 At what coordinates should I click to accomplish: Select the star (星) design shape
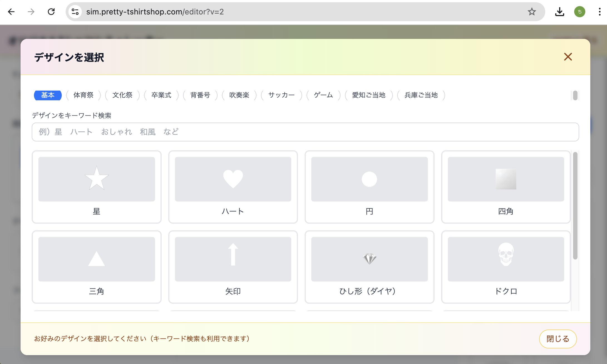pos(97,187)
